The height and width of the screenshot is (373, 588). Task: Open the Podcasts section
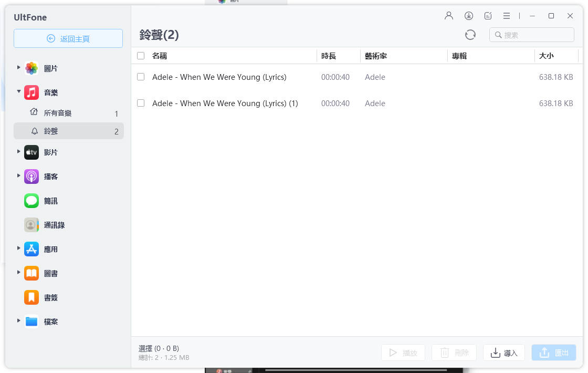[51, 176]
